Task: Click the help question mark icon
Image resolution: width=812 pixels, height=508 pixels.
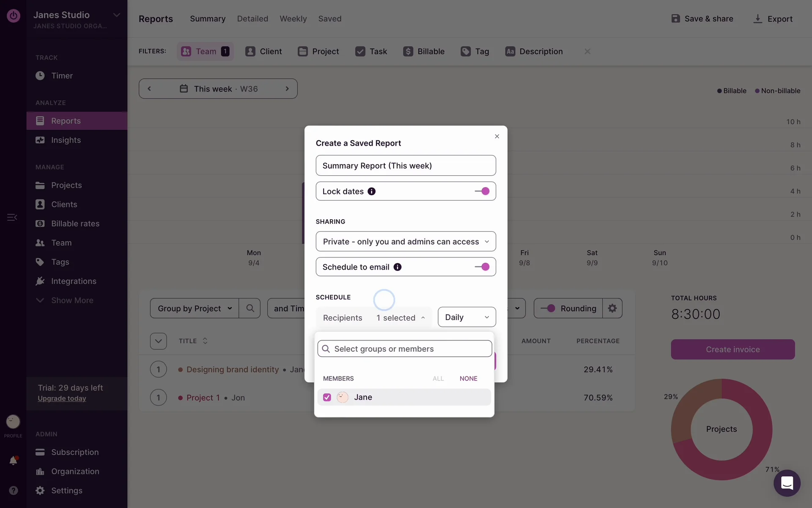Action: pyautogui.click(x=13, y=490)
